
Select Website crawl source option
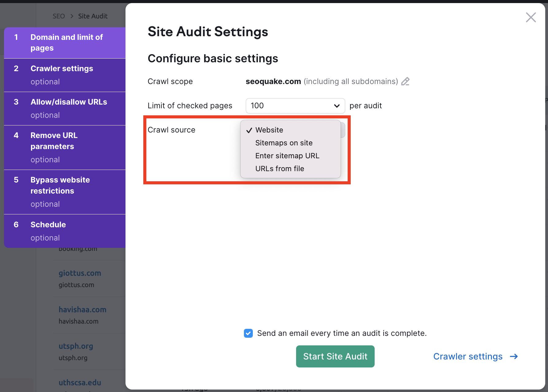(291, 130)
